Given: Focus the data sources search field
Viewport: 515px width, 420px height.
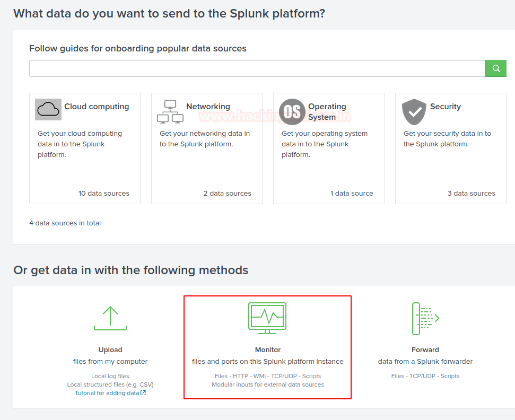Looking at the screenshot, I should 257,68.
